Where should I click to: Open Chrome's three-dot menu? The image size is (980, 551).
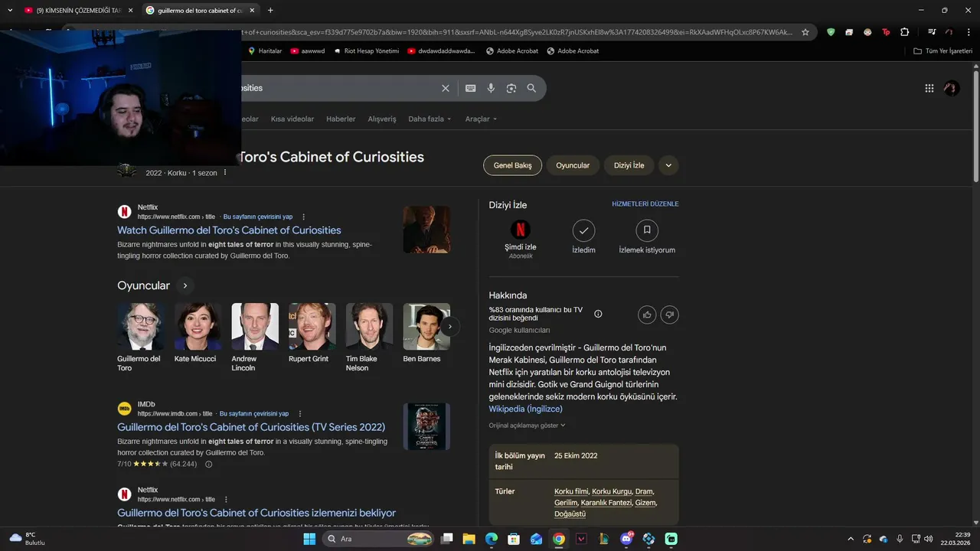pos(969,32)
